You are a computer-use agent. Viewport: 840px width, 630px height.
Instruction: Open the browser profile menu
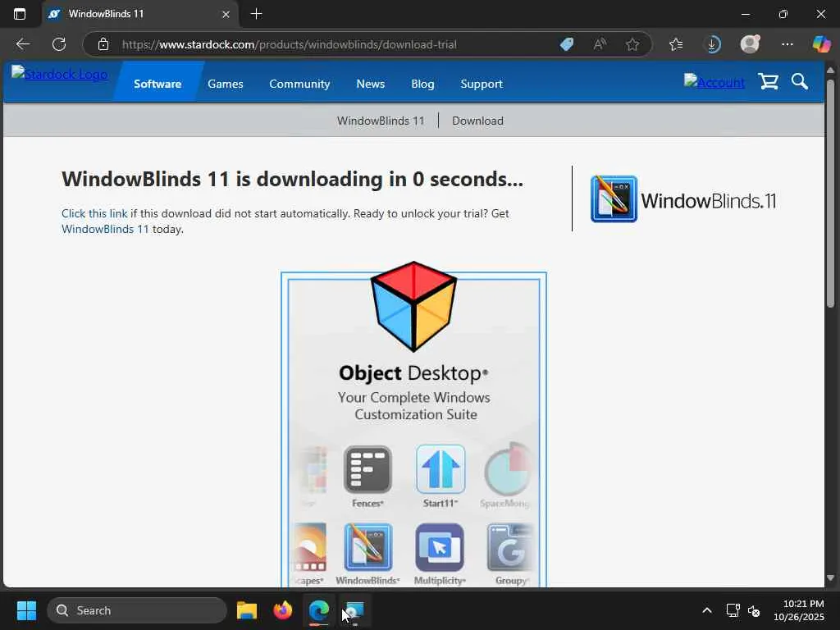tap(750, 44)
